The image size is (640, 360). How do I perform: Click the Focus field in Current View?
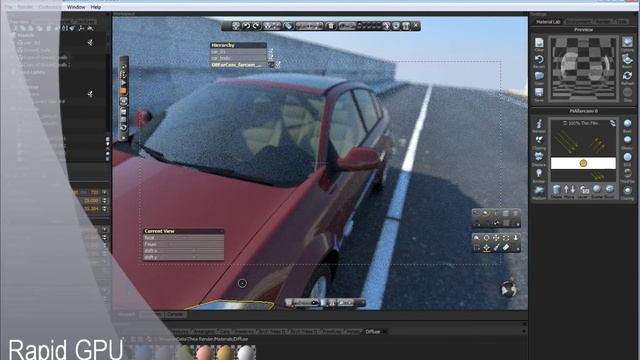(x=183, y=244)
